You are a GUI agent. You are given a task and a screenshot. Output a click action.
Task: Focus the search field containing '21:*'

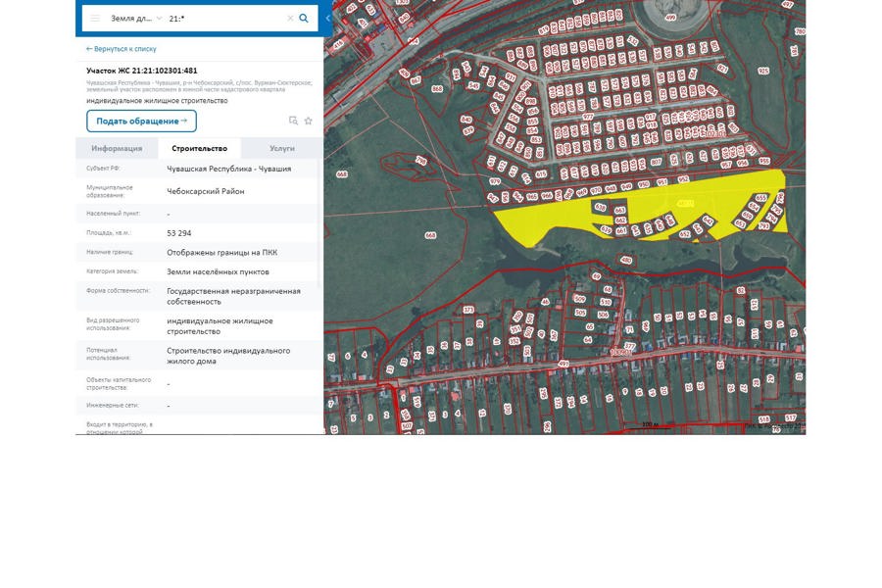click(x=225, y=19)
